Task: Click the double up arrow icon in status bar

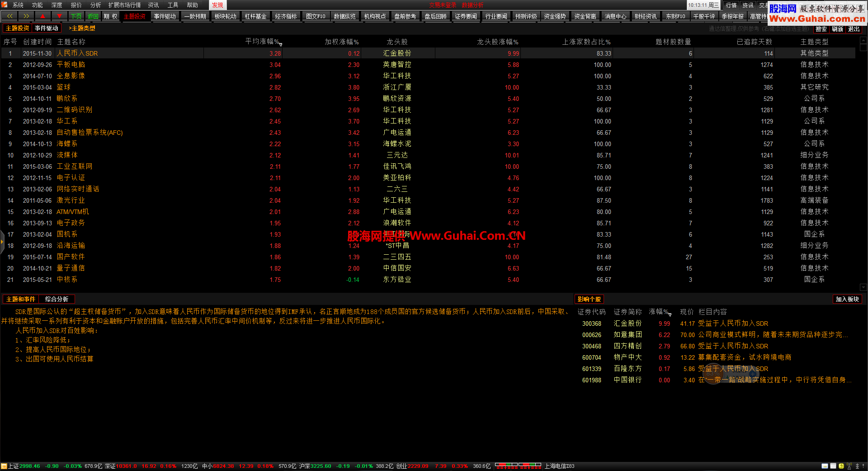Action: click(857, 466)
